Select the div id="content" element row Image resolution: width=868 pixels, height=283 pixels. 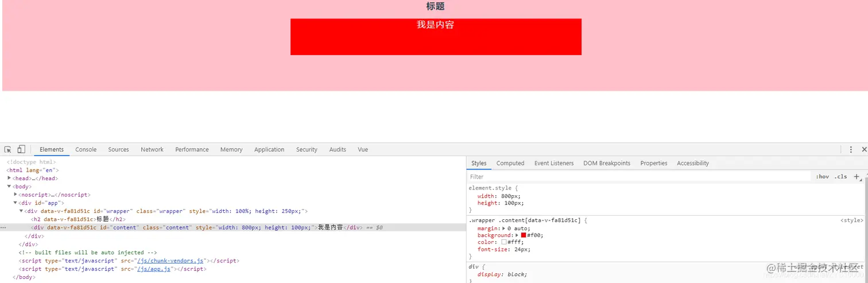[232, 228]
